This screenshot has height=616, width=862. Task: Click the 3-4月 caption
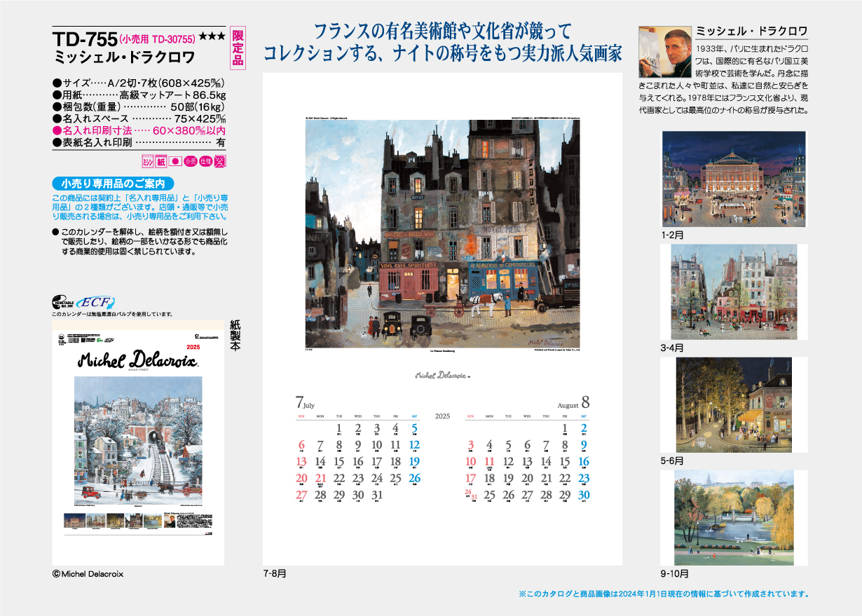(672, 348)
